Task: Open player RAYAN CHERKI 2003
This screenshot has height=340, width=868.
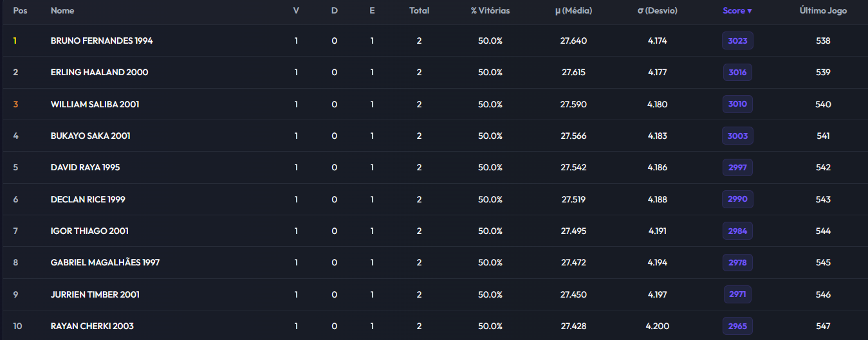Action: tap(92, 326)
